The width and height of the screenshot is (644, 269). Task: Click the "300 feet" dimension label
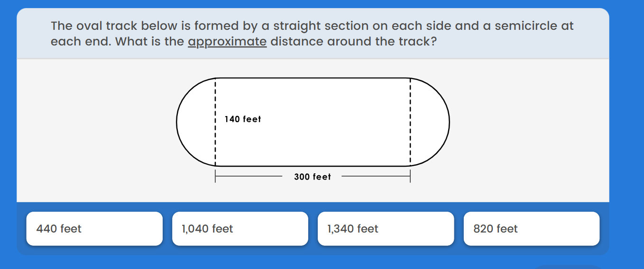coord(313,177)
